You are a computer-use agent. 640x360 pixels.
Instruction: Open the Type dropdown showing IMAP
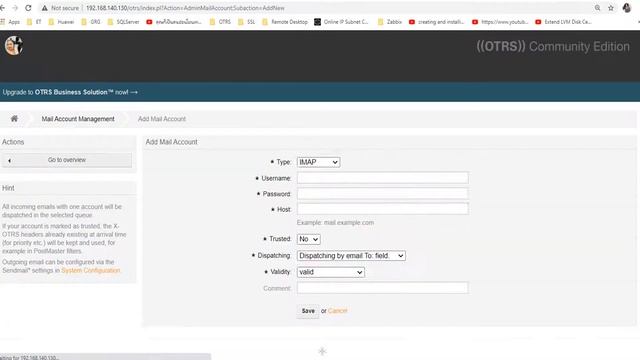[x=318, y=162]
